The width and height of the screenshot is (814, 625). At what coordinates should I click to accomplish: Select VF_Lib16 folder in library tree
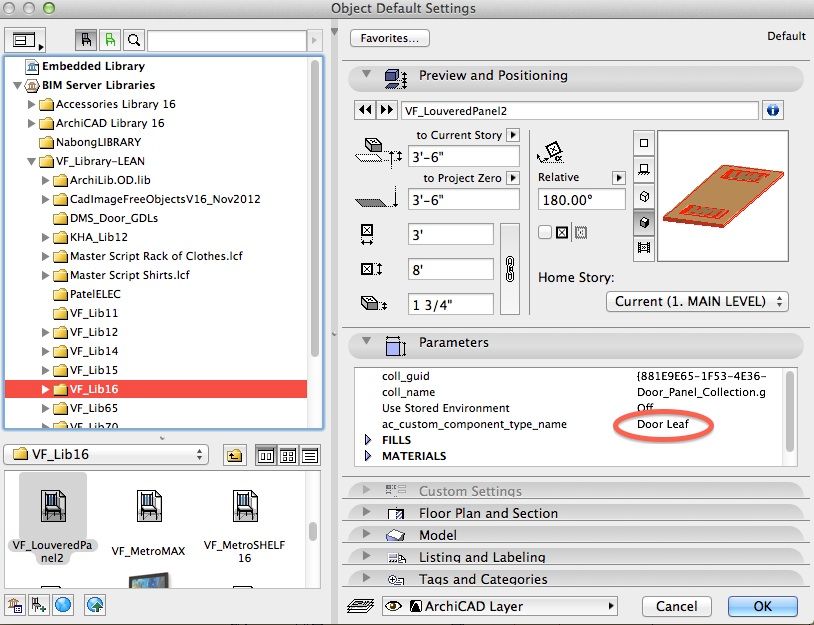[x=156, y=389]
